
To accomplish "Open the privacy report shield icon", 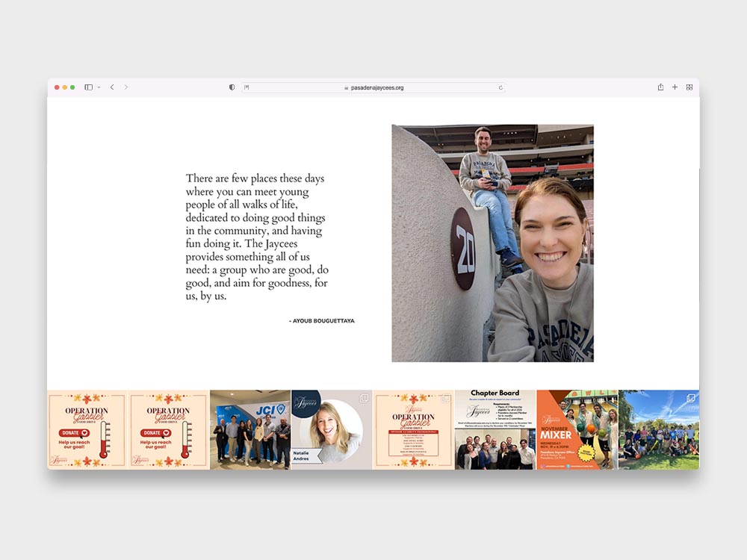I will [x=232, y=87].
